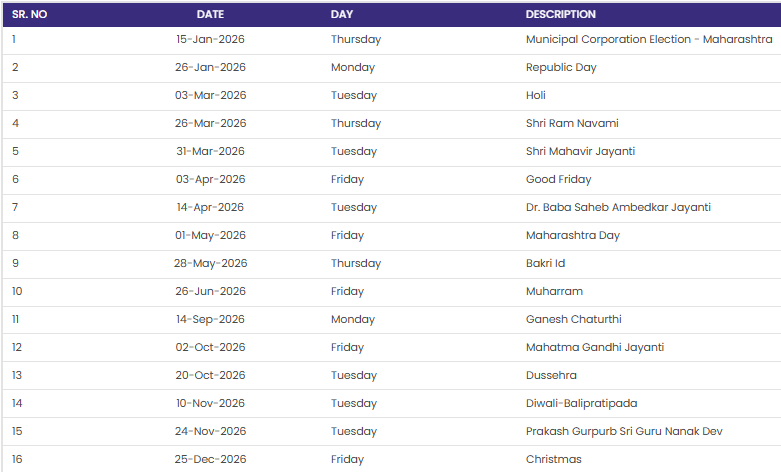
Task: Click the DESCRIPTION column header
Action: (x=560, y=14)
